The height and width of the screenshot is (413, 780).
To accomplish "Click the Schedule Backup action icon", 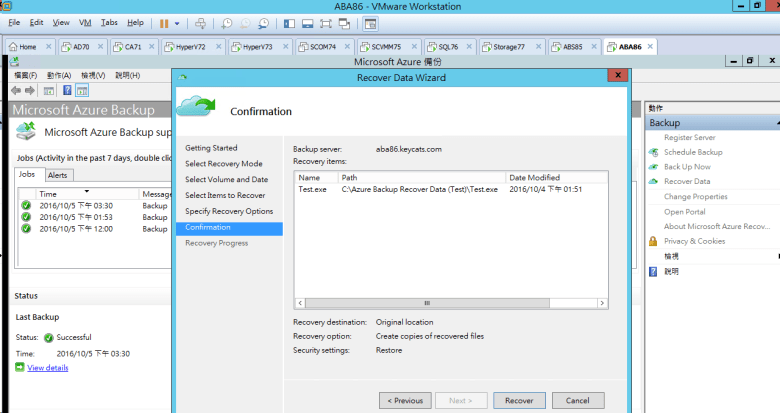I will (x=654, y=152).
